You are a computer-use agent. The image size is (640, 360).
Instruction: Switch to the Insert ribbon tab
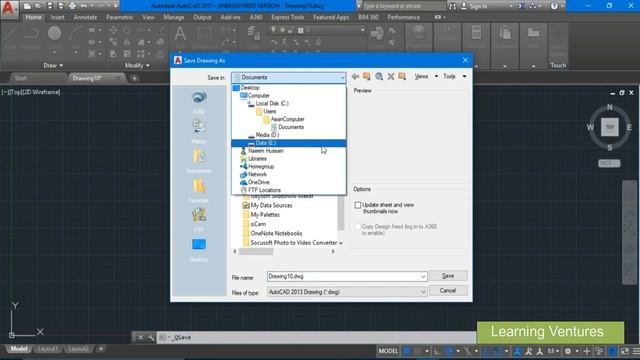(58, 17)
